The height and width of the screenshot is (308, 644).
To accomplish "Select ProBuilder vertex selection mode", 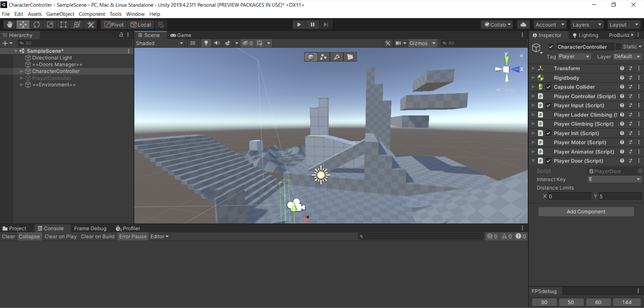I will point(324,57).
